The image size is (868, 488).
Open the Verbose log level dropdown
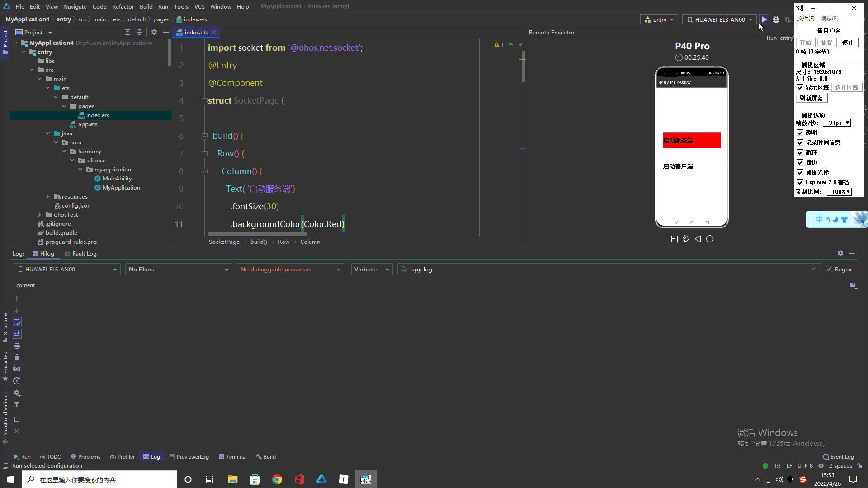pos(372,269)
